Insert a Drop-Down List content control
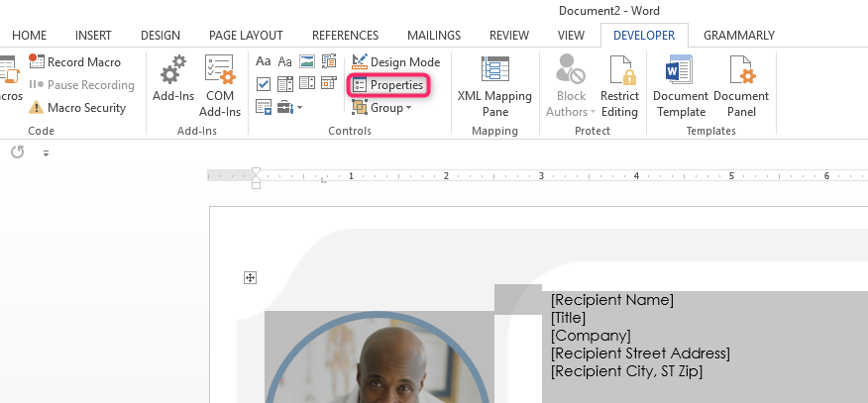The image size is (868, 403). [x=307, y=83]
